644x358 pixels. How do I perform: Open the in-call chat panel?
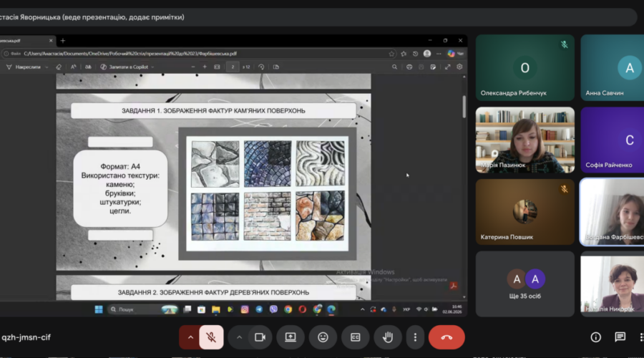pos(620,337)
